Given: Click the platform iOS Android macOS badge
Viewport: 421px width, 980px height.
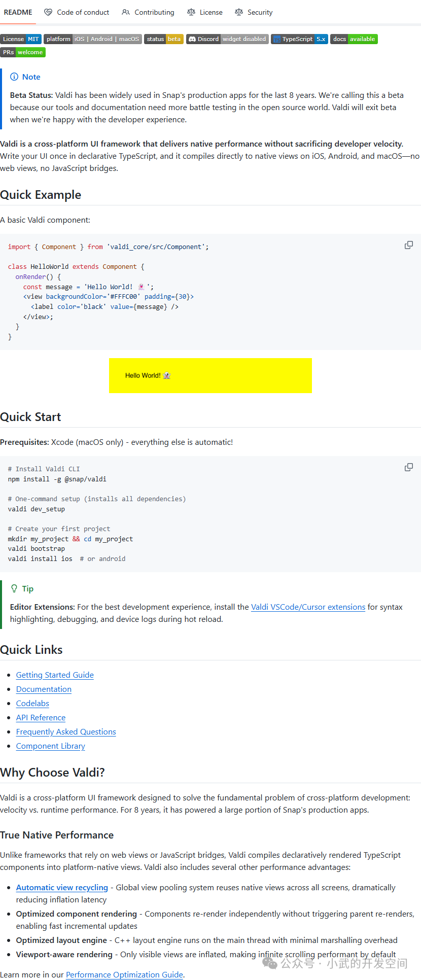Looking at the screenshot, I should (x=93, y=39).
